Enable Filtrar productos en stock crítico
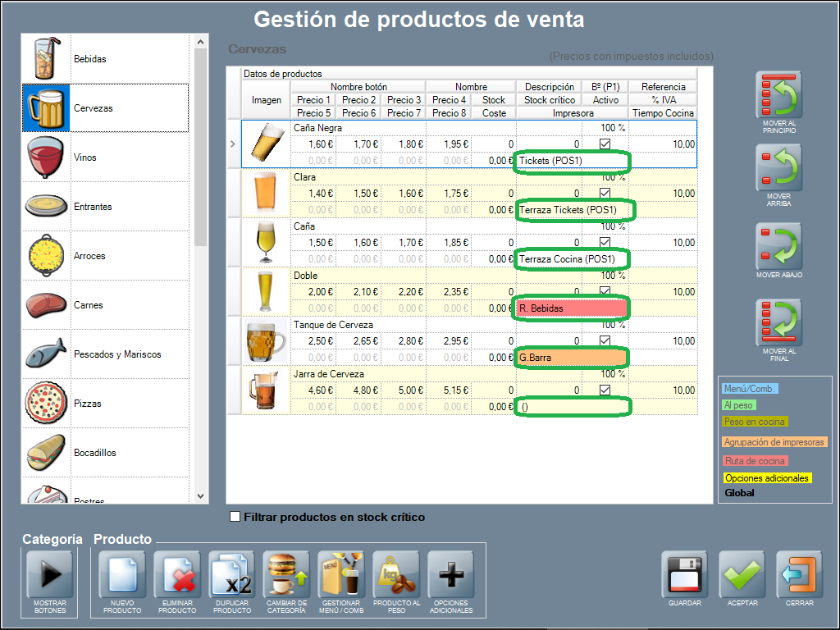This screenshot has width=840, height=630. pyautogui.click(x=236, y=517)
